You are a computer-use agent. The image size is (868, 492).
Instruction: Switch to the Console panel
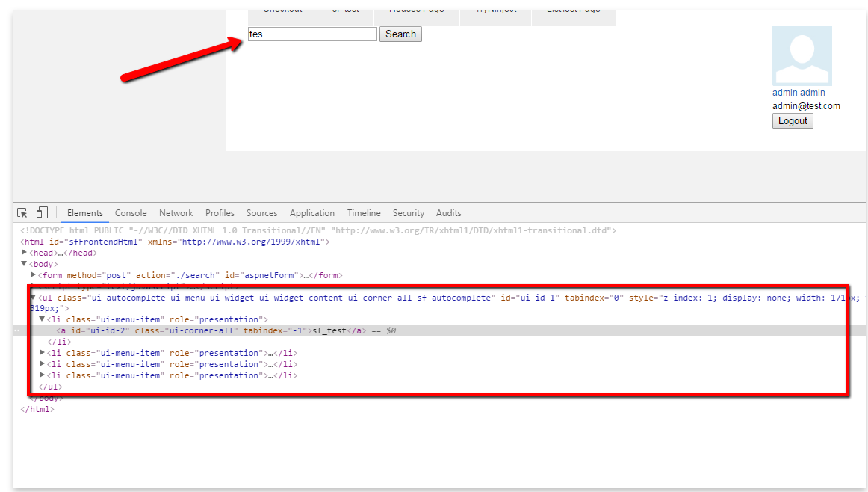(131, 212)
